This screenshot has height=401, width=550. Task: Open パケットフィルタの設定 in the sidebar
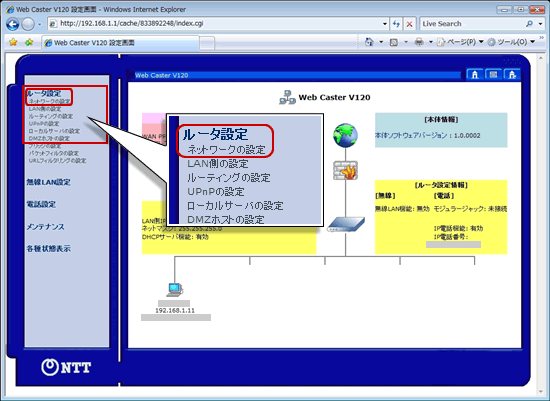tap(54, 153)
